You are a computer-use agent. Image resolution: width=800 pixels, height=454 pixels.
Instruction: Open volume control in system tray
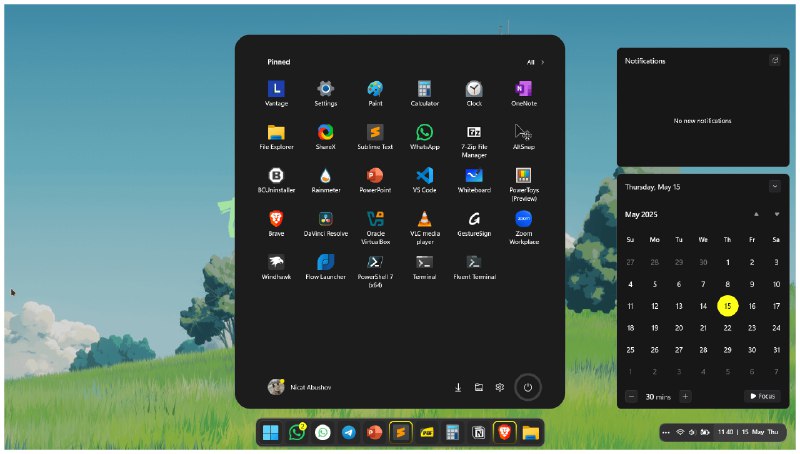click(692, 432)
